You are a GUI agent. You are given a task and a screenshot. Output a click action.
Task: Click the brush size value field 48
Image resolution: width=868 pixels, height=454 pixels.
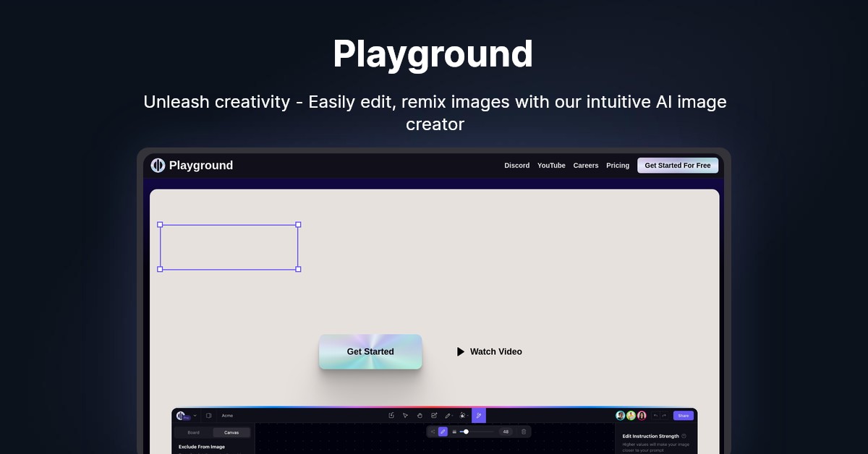click(505, 432)
